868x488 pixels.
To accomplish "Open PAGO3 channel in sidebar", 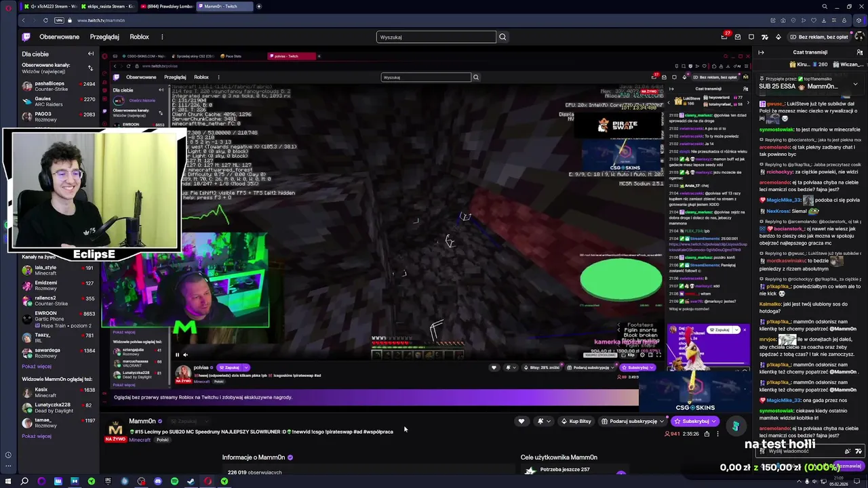I will 58,117.
